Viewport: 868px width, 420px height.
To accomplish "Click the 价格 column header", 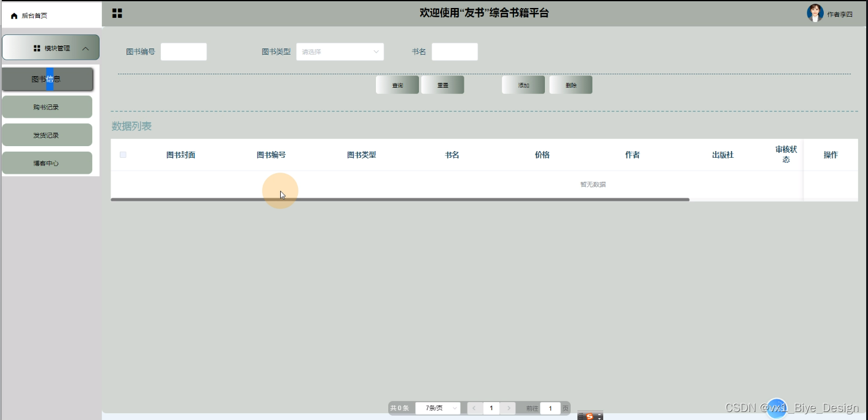I will click(x=542, y=155).
